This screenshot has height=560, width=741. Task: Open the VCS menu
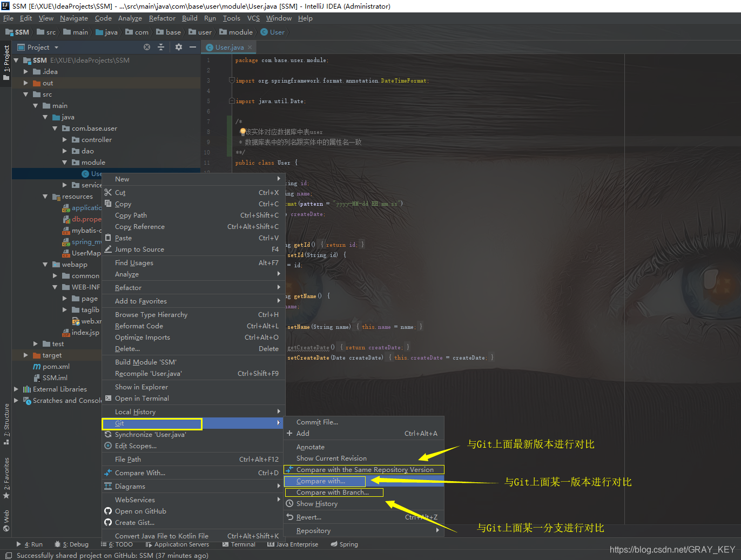tap(253, 18)
